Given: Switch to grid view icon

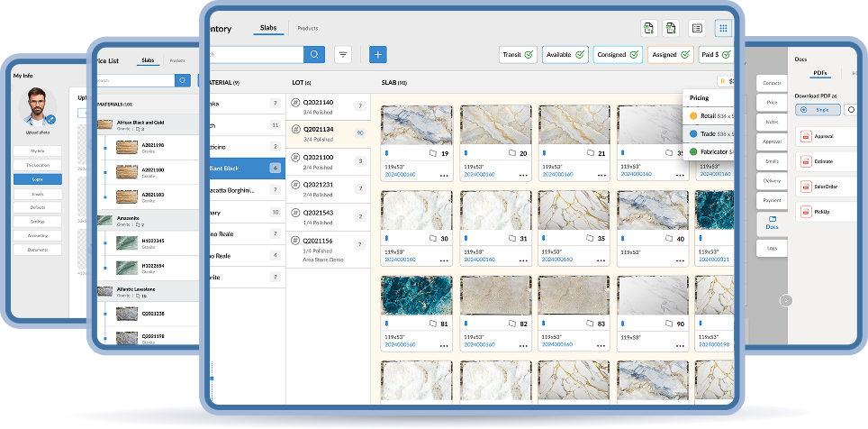Looking at the screenshot, I should [723, 28].
